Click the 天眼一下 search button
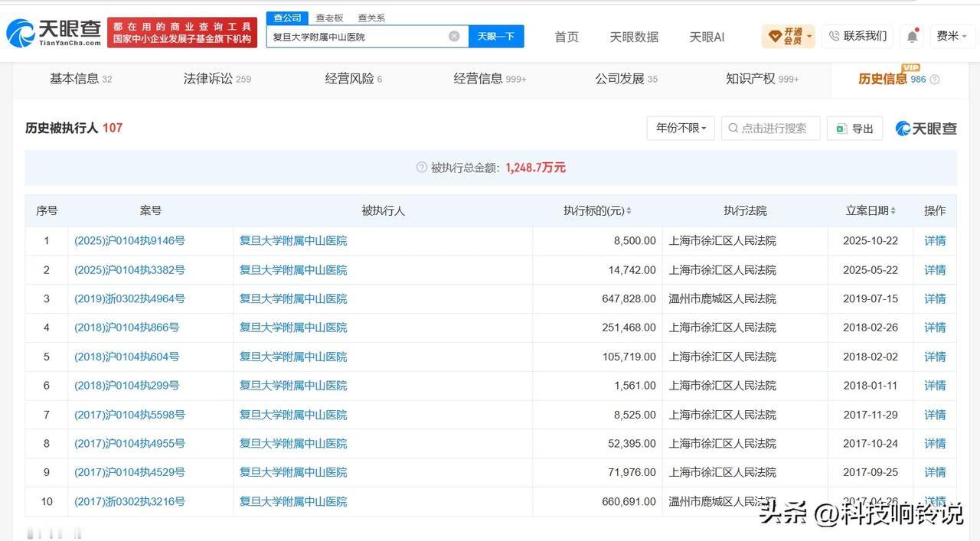 pos(496,36)
